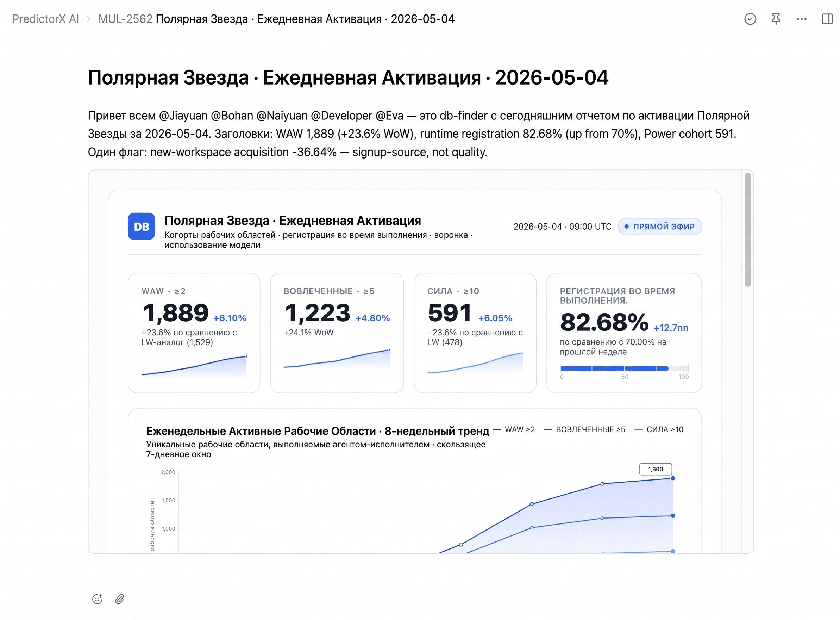Add an emoji reaction

point(97,599)
